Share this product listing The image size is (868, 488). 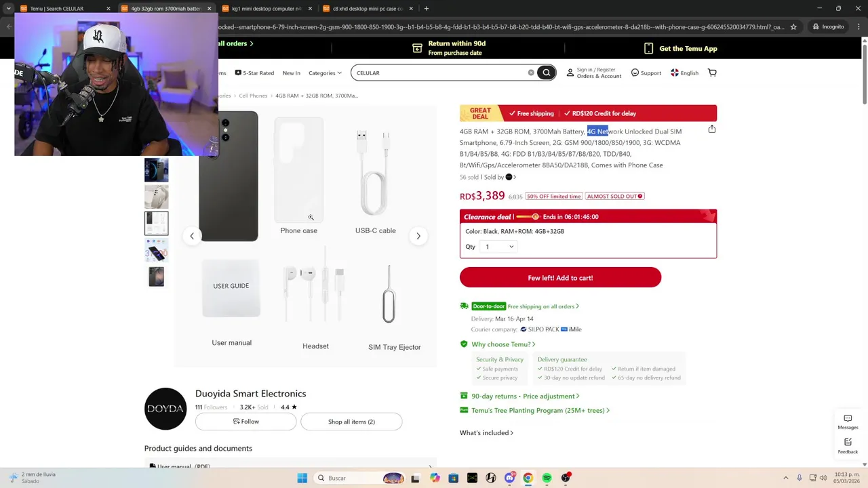click(712, 129)
